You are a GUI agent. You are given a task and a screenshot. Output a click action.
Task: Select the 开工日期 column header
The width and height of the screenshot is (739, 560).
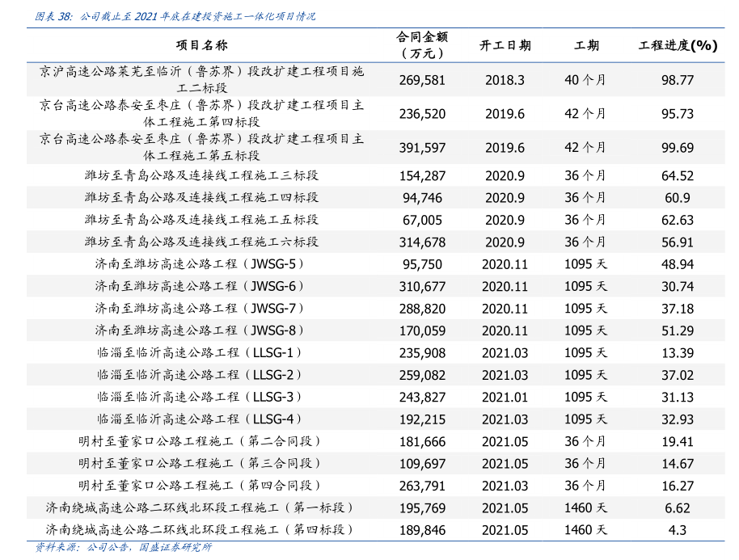tap(505, 45)
